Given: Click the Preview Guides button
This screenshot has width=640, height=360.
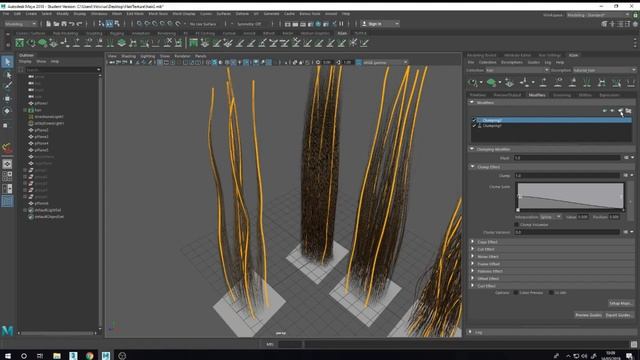Looking at the screenshot, I should [588, 315].
